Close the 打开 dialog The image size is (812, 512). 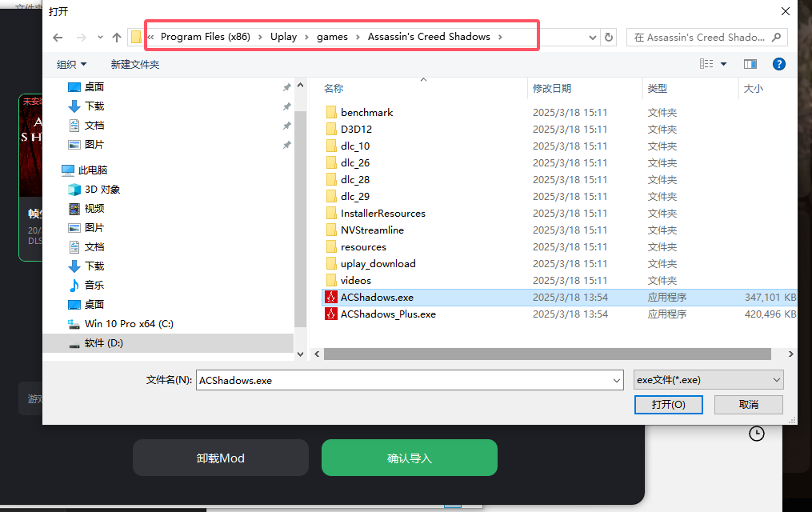point(786,11)
